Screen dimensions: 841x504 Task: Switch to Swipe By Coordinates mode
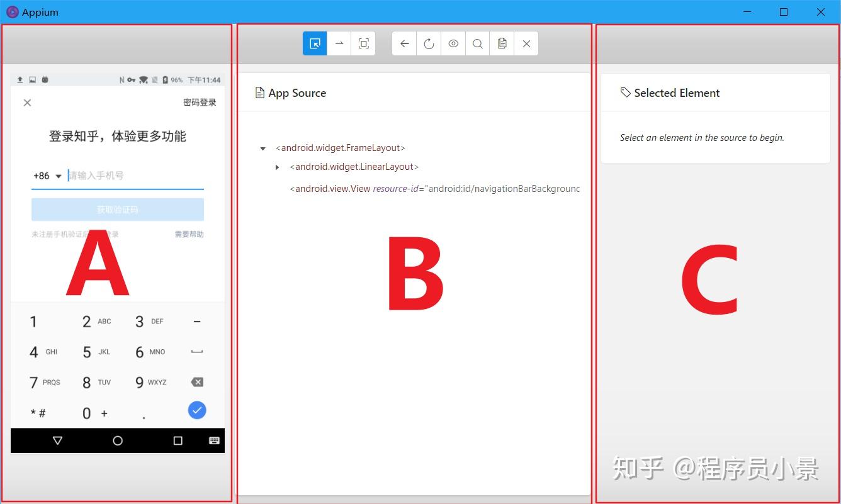click(339, 43)
